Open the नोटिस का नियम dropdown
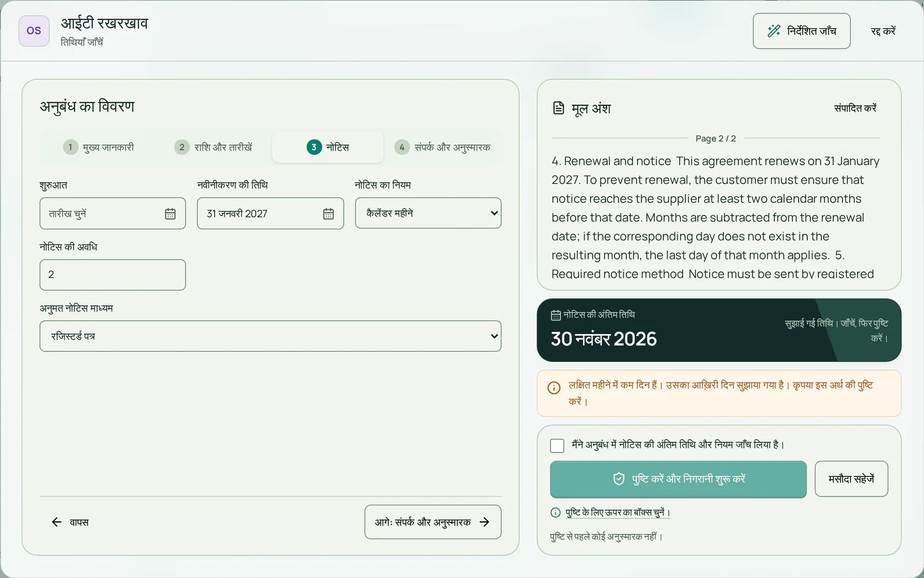 [428, 213]
